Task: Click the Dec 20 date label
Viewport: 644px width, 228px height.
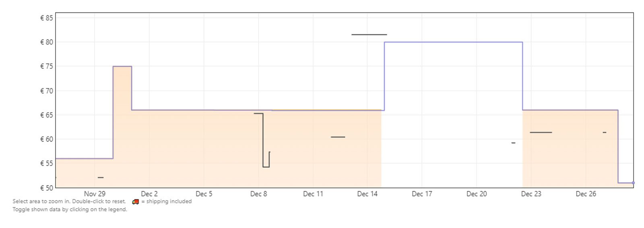Action: 477,194
